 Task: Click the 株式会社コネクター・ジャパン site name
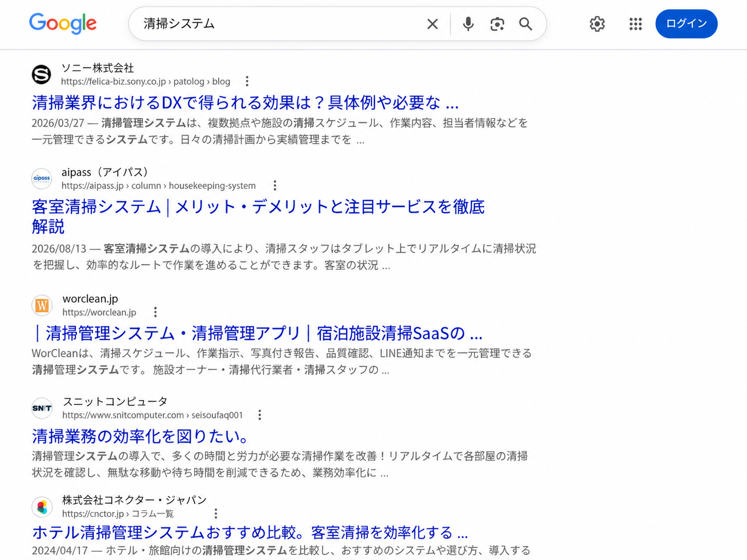point(134,500)
